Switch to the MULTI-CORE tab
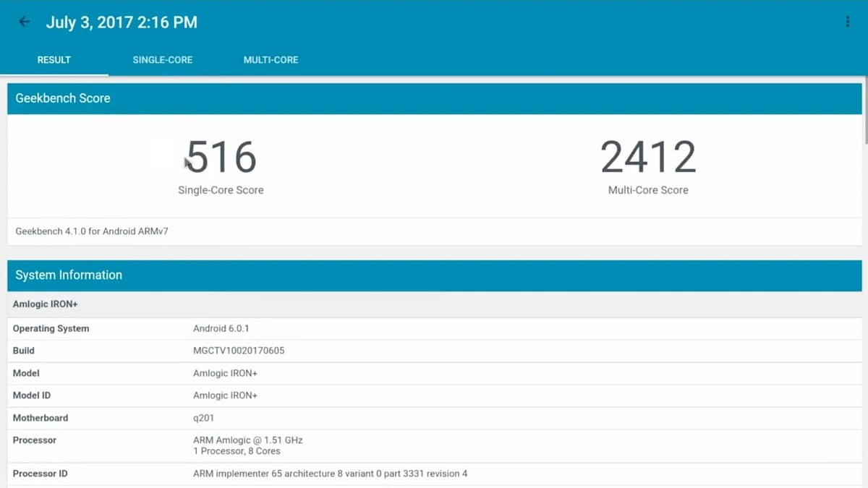This screenshot has width=868, height=488. [x=271, y=60]
